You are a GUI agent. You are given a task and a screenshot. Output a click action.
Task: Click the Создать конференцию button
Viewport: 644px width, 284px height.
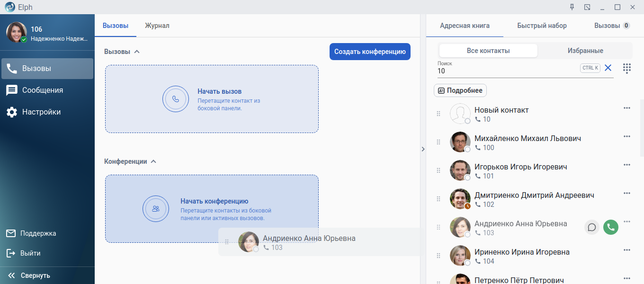[x=370, y=52]
